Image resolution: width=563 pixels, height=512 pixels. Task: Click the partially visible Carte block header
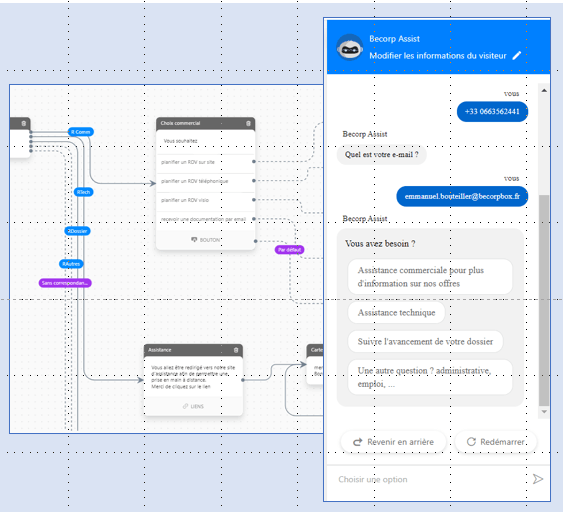tap(315, 350)
